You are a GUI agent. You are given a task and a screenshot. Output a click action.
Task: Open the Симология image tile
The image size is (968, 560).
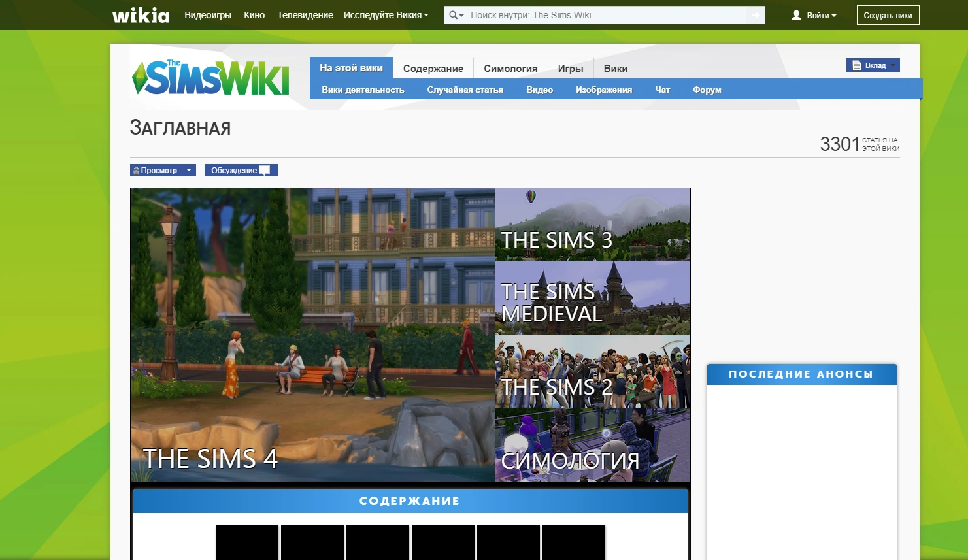coord(592,445)
